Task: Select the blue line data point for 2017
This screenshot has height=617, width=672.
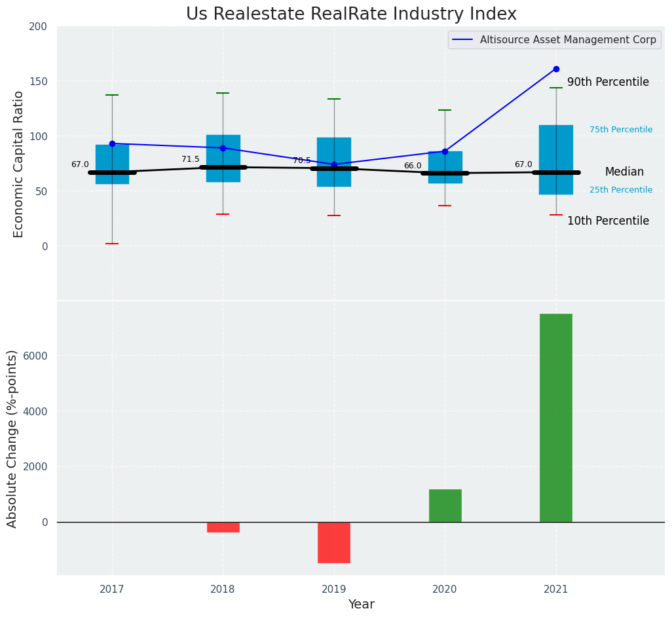Action: coord(112,143)
